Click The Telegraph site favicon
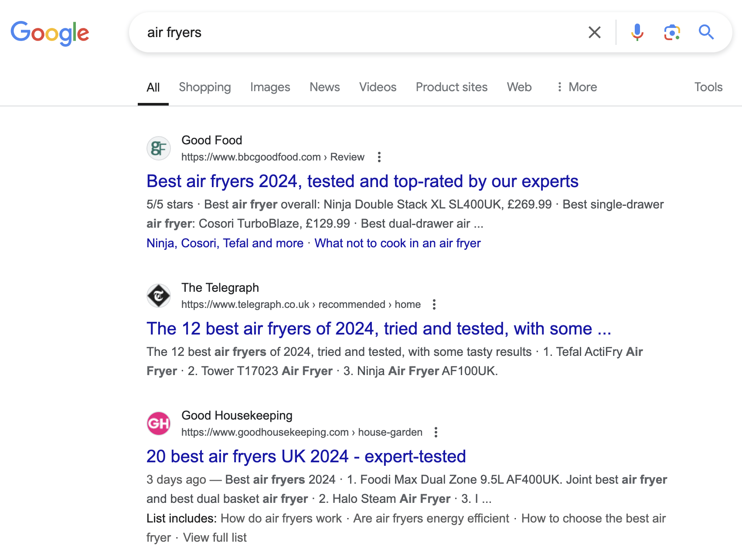Image resolution: width=742 pixels, height=560 pixels. [159, 295]
